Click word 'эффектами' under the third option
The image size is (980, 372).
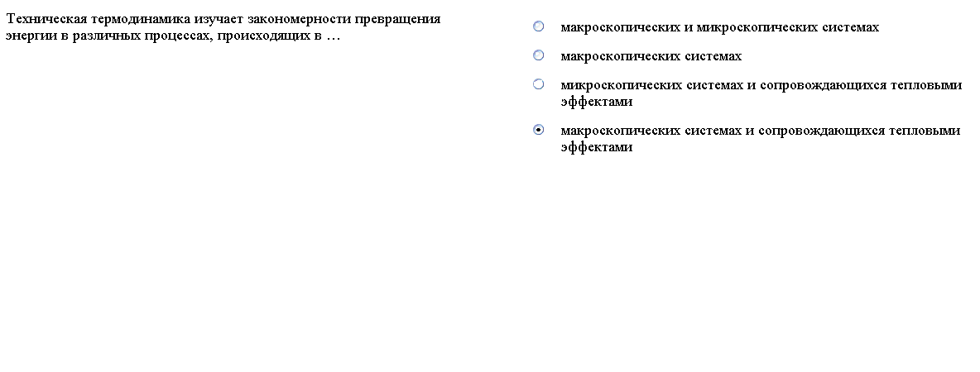click(596, 101)
